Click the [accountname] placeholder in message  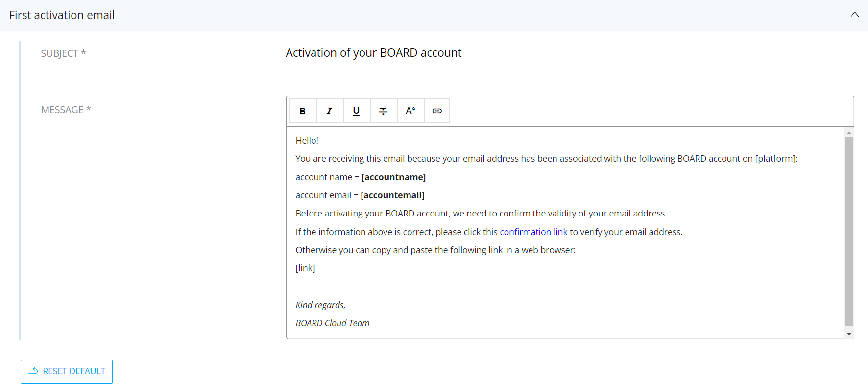pos(393,177)
